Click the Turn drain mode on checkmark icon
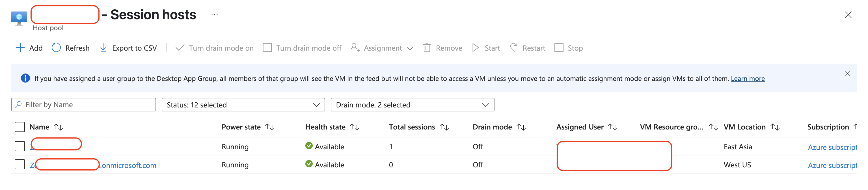Screen dimensions: 868x190 [x=180, y=48]
